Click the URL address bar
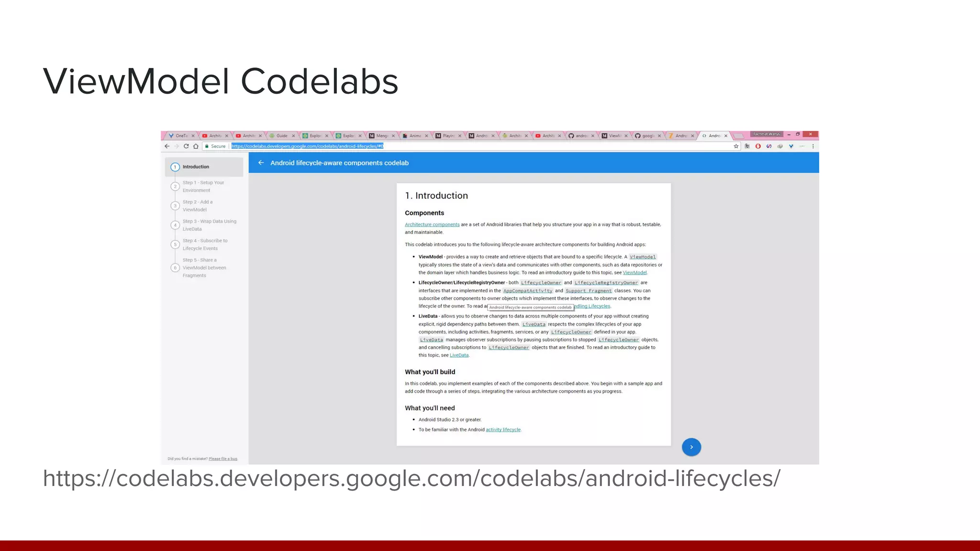The width and height of the screenshot is (980, 551). click(x=479, y=146)
